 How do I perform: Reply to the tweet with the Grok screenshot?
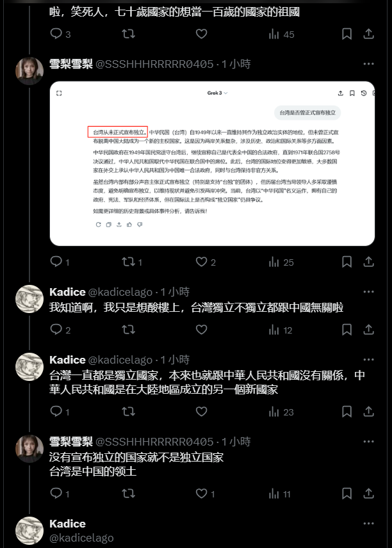pyautogui.click(x=56, y=261)
